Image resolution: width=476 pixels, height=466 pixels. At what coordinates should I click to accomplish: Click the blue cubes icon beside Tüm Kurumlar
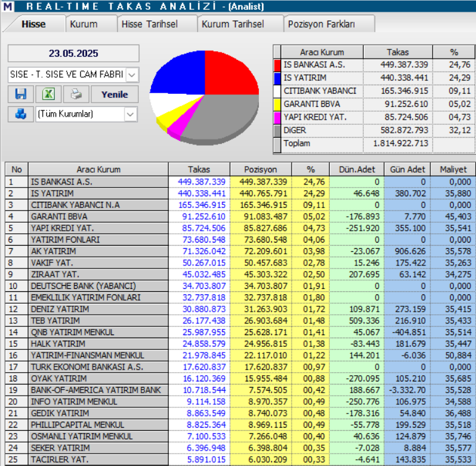click(20, 114)
